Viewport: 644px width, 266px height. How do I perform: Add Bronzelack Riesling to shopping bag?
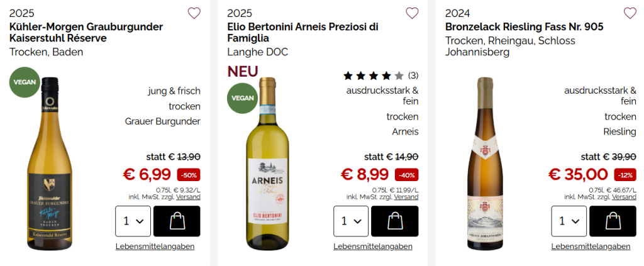click(613, 221)
